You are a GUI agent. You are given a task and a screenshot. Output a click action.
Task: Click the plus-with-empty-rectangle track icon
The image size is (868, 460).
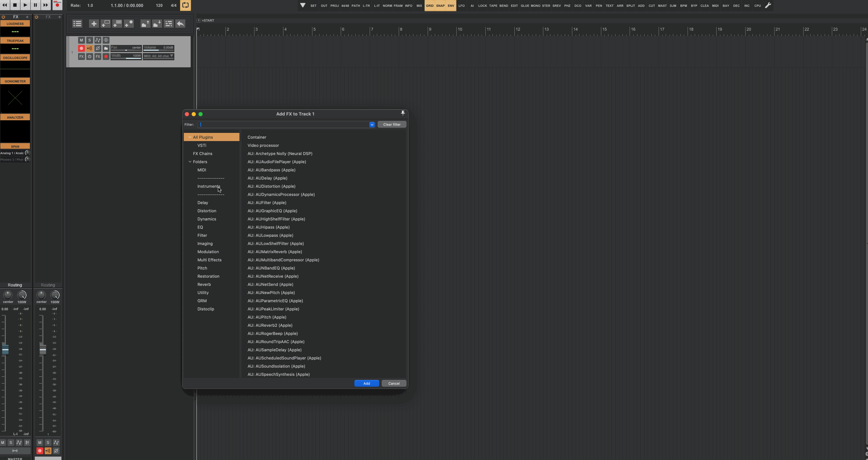[105, 24]
